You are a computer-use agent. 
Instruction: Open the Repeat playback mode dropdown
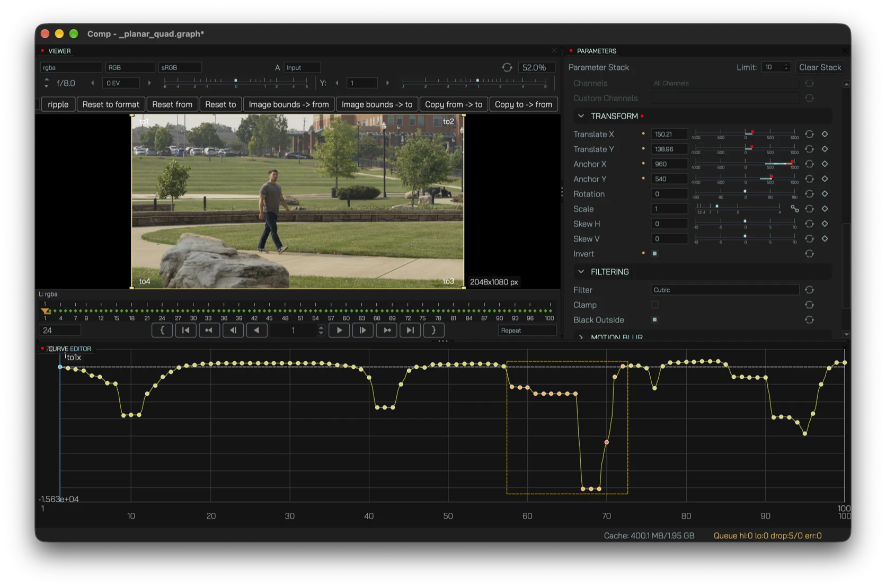pos(527,330)
